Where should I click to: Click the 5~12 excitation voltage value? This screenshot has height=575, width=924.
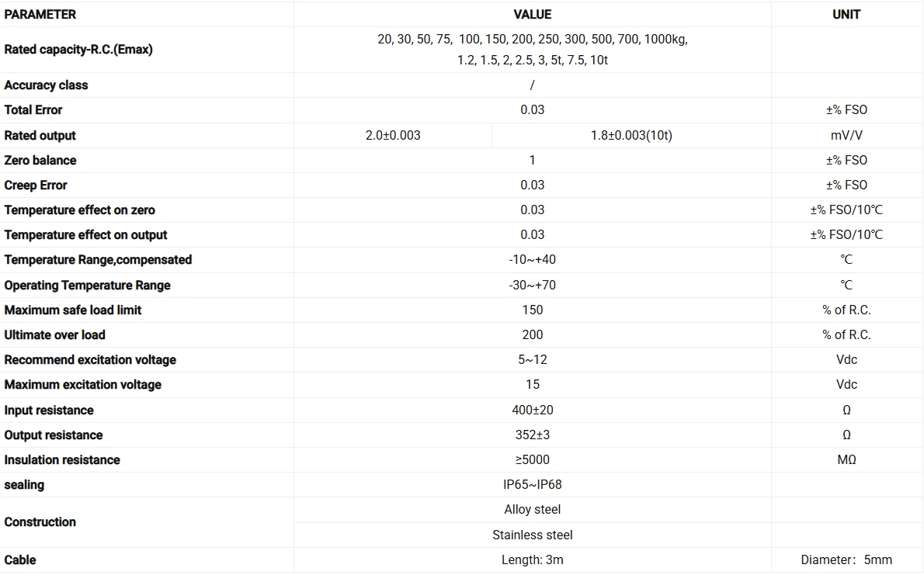tap(532, 360)
